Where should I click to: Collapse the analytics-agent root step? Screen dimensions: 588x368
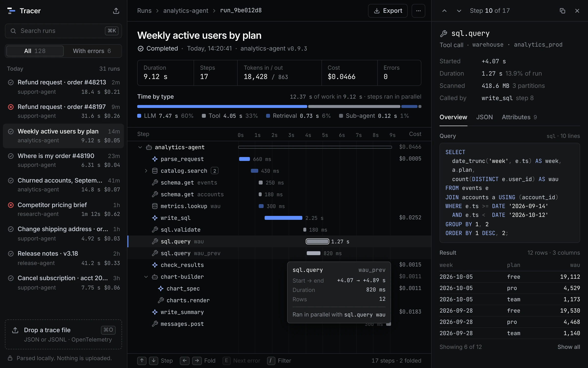point(140,147)
